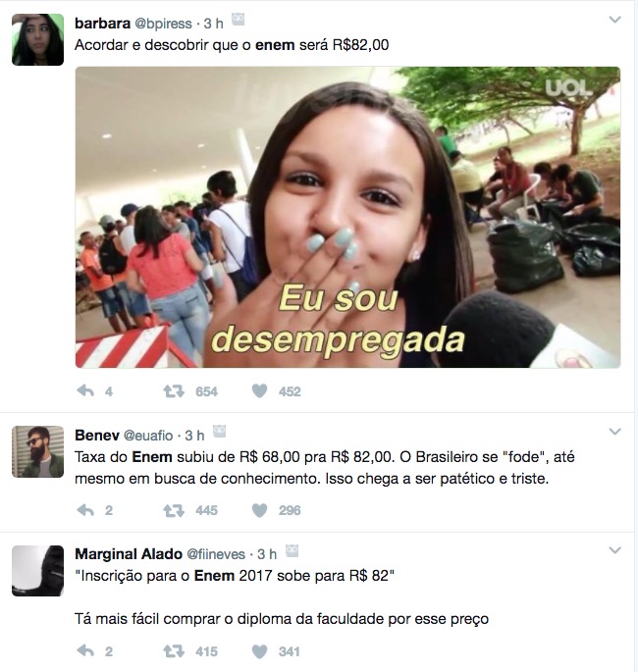Click Benev's bearded profile avatar
Viewport: 638px width, 672px height.
(37, 451)
